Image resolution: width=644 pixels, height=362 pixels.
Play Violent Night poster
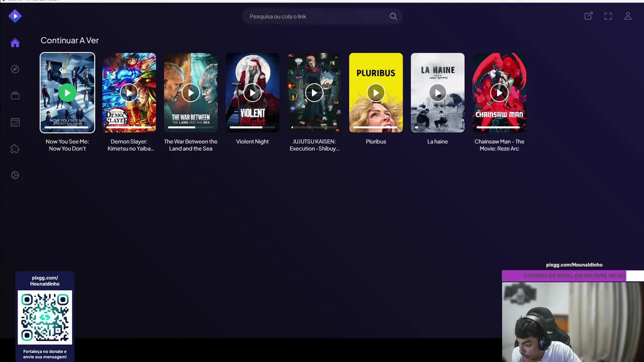pos(253,93)
